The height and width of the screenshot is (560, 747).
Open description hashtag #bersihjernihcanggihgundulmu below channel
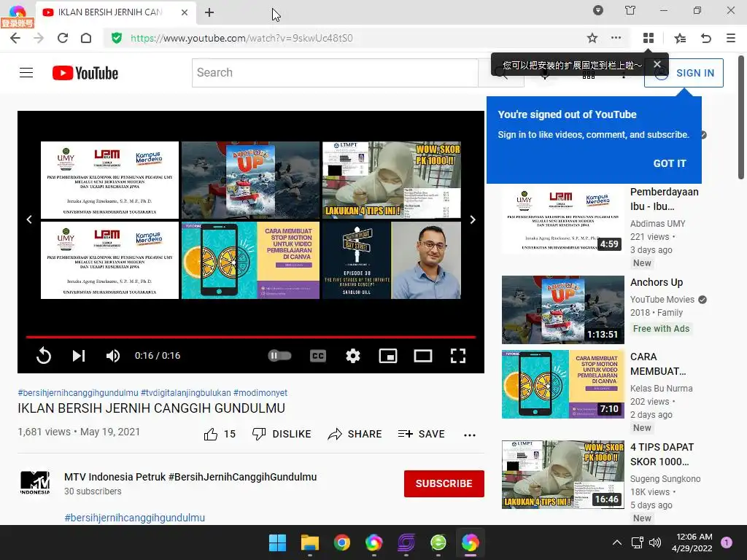[x=134, y=518]
